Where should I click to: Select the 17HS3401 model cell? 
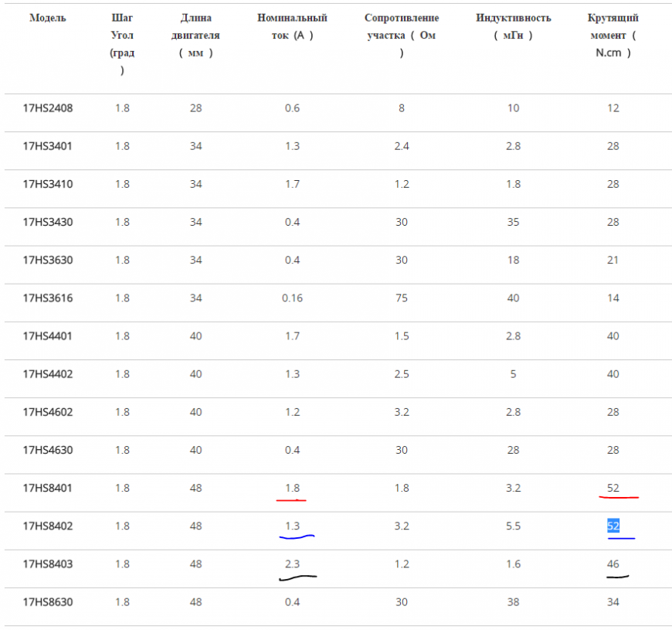point(48,146)
